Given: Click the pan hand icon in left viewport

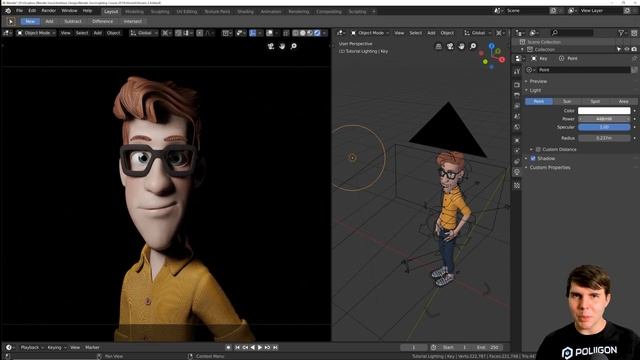Looking at the screenshot, I should [x=282, y=46].
